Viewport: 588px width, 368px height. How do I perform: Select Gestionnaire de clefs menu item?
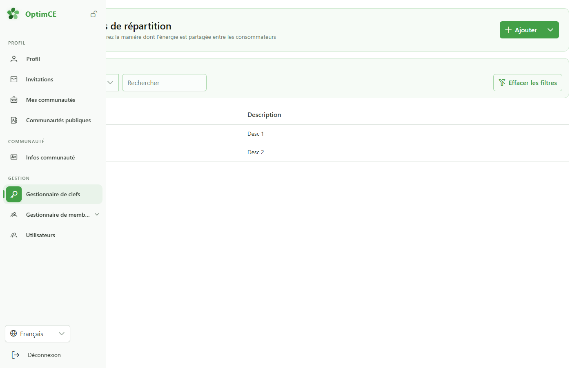coord(53,194)
